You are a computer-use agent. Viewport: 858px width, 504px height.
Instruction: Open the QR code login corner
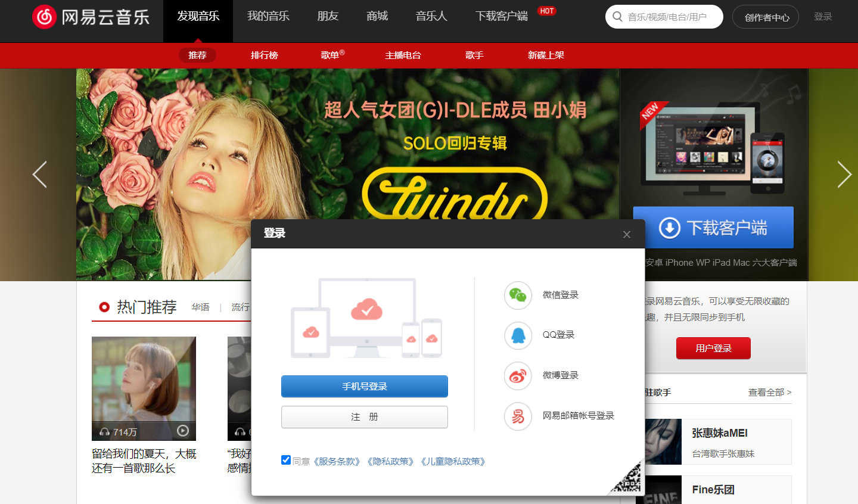click(x=628, y=479)
